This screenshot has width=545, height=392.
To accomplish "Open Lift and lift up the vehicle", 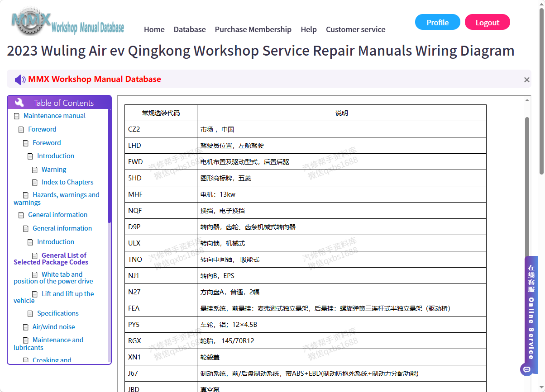I will coord(54,297).
